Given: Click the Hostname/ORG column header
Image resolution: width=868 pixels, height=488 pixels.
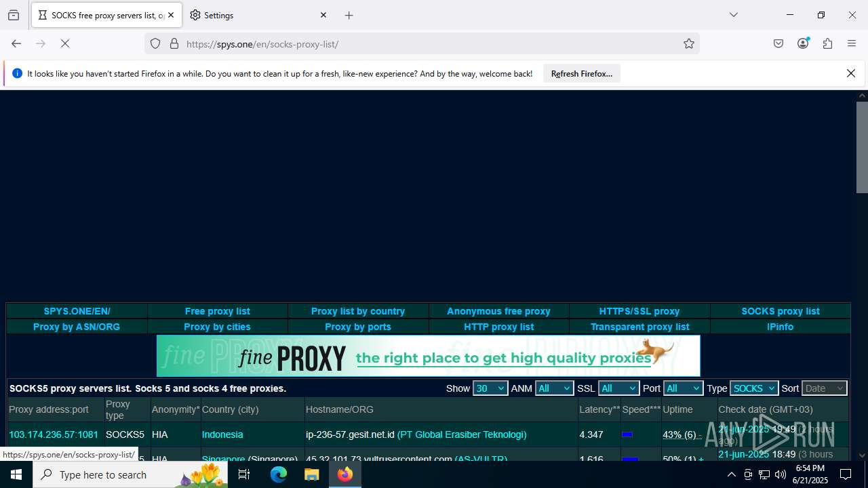Looking at the screenshot, I should click(x=340, y=409).
